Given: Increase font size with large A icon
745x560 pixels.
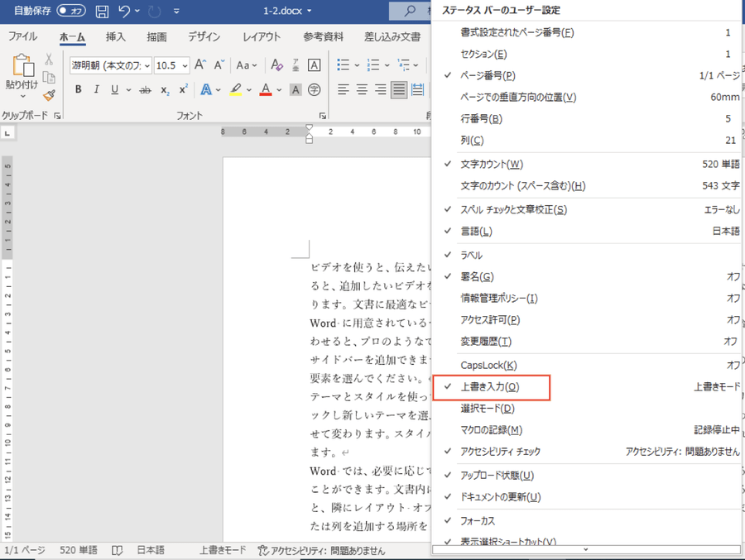Looking at the screenshot, I should 200,65.
